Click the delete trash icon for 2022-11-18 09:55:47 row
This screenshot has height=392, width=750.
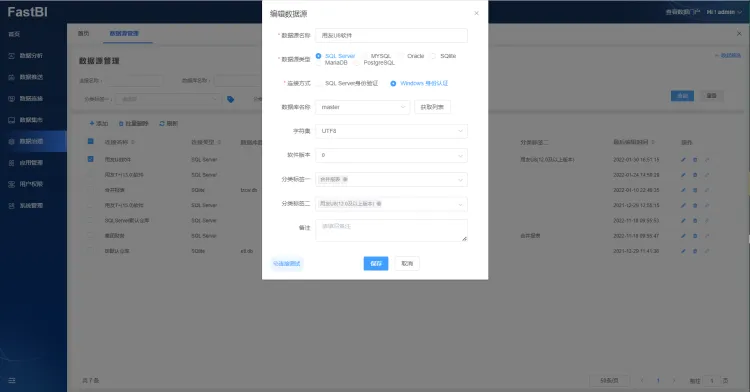click(695, 236)
